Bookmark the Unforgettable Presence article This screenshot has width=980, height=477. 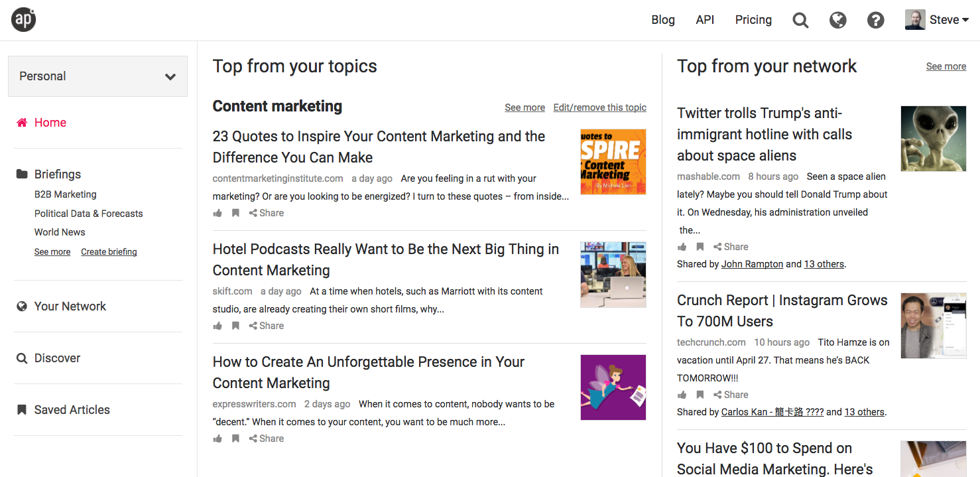pyautogui.click(x=235, y=439)
